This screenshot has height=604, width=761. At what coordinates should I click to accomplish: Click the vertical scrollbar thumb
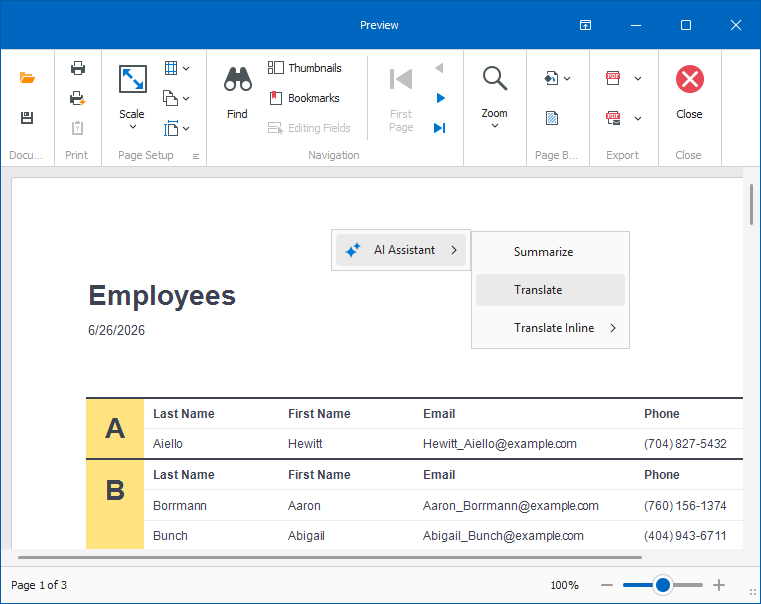(x=751, y=204)
